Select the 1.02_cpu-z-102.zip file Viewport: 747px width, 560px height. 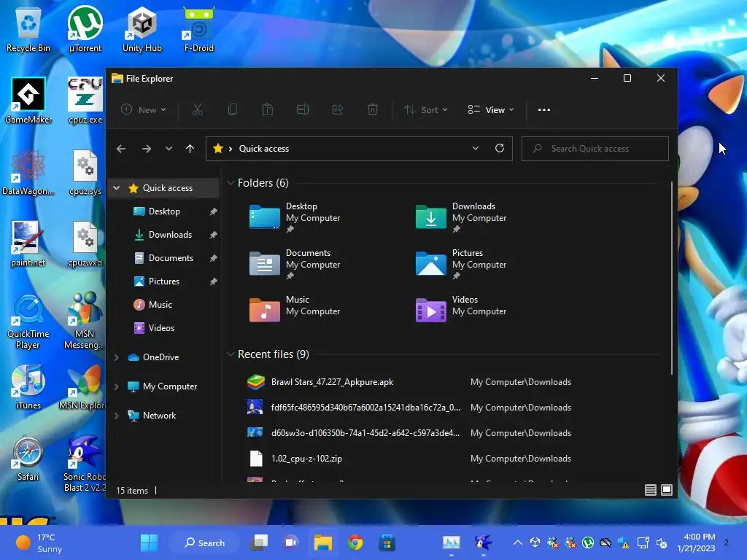click(x=410, y=459)
